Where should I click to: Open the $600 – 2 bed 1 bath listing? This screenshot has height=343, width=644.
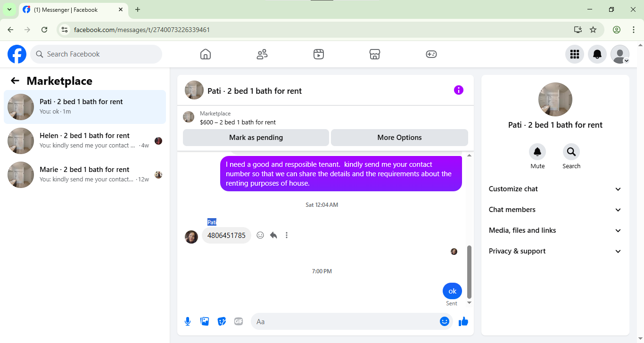pyautogui.click(x=238, y=122)
